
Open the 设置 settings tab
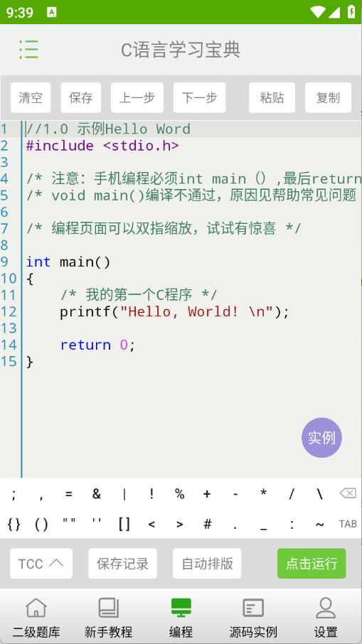click(x=326, y=617)
